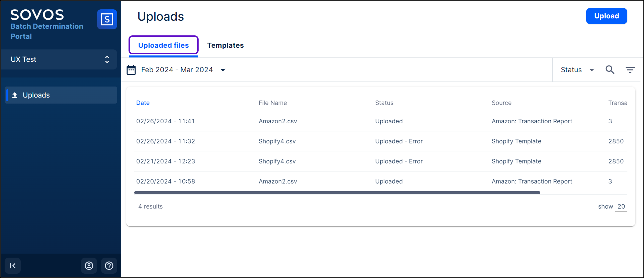Click the Sovos S logo icon
Screen dimensions: 644x278
point(107,19)
